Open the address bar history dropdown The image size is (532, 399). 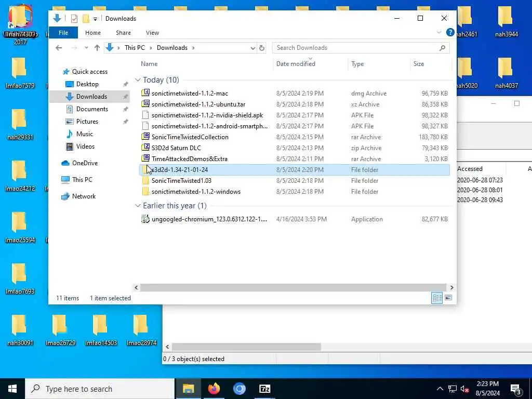click(253, 48)
